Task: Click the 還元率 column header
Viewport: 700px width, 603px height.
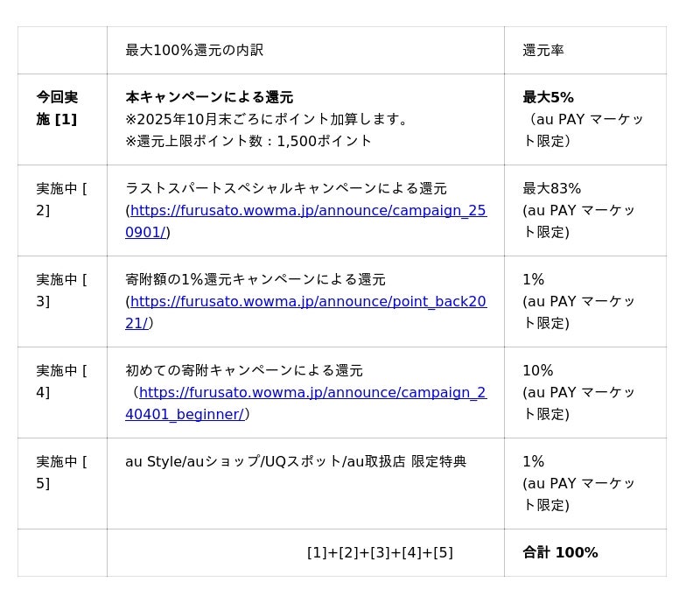Action: point(543,51)
